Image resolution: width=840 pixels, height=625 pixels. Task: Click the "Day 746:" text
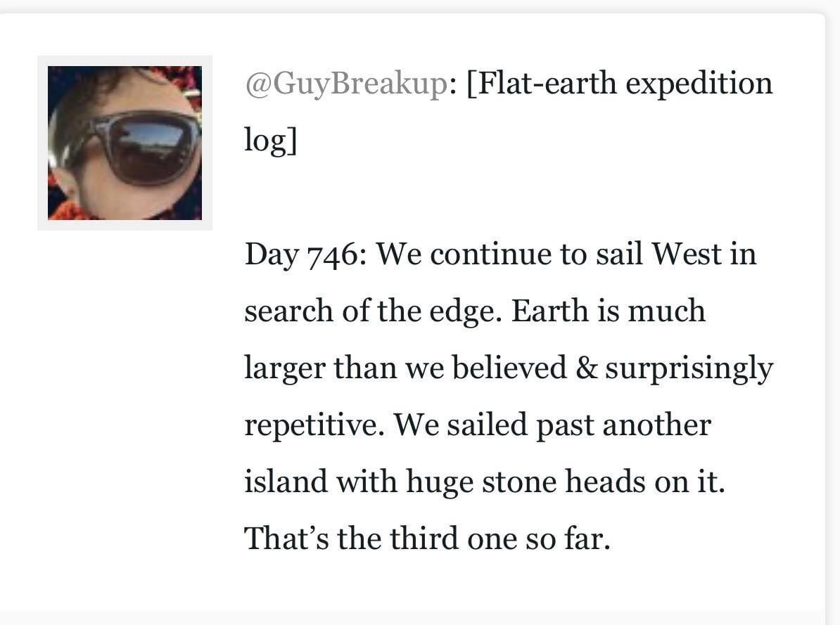click(303, 254)
